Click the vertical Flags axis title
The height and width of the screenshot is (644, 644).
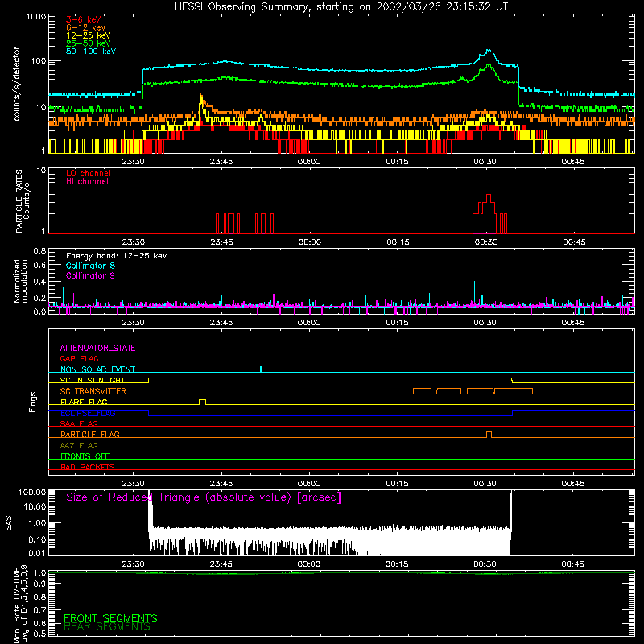(x=33, y=402)
